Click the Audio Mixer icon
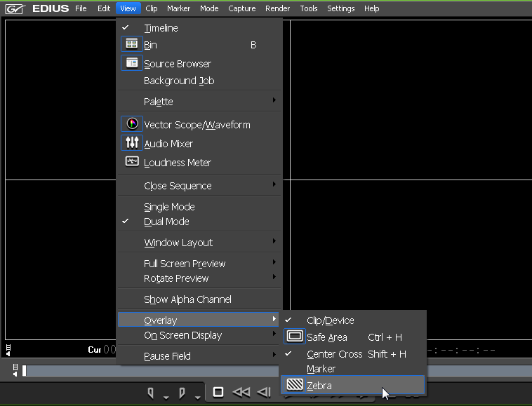Image resolution: width=532 pixels, height=406 pixels. pos(132,143)
